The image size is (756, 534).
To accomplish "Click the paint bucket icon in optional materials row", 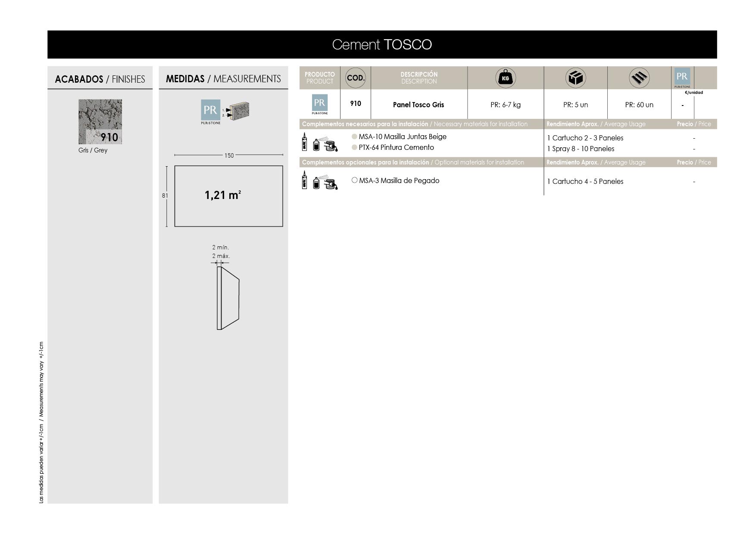I will coord(330,184).
